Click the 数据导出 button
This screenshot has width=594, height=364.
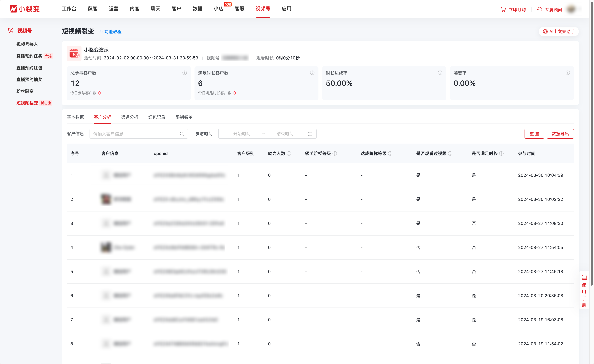point(560,134)
